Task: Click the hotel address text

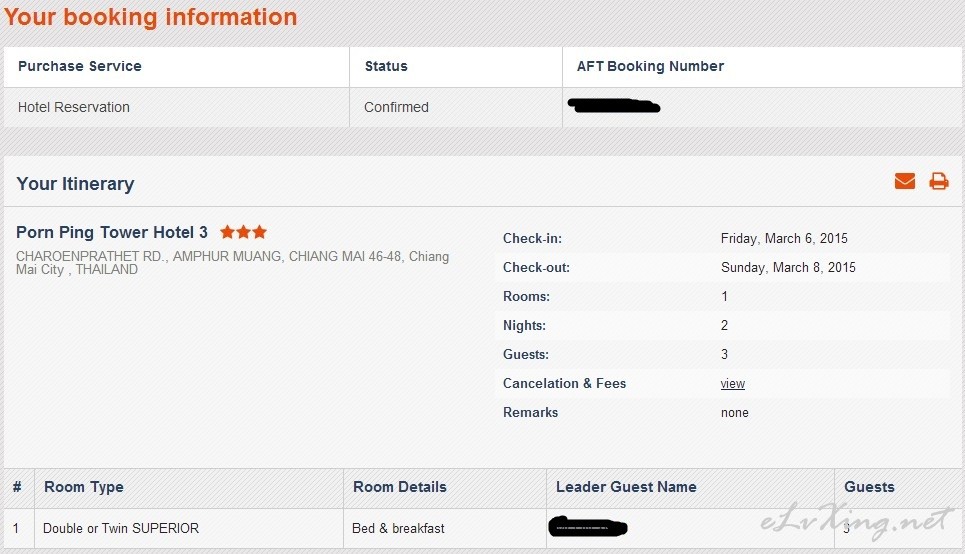Action: [x=233, y=263]
